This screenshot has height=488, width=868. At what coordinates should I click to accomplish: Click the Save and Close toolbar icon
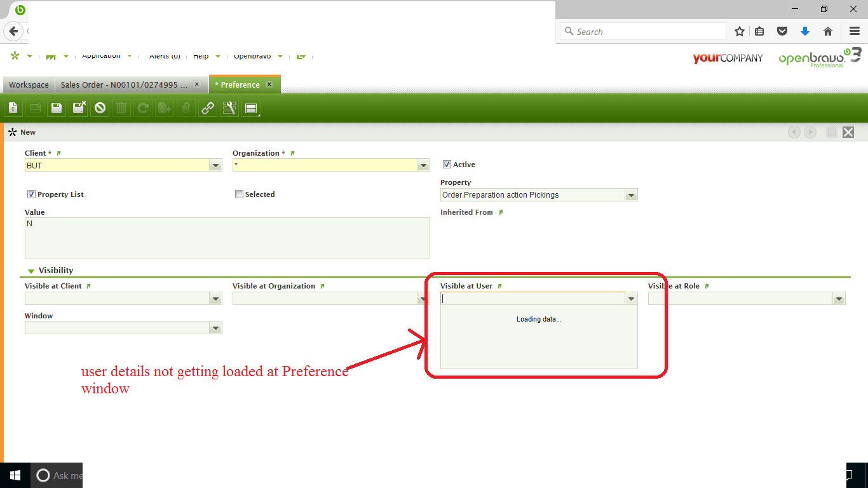(78, 109)
